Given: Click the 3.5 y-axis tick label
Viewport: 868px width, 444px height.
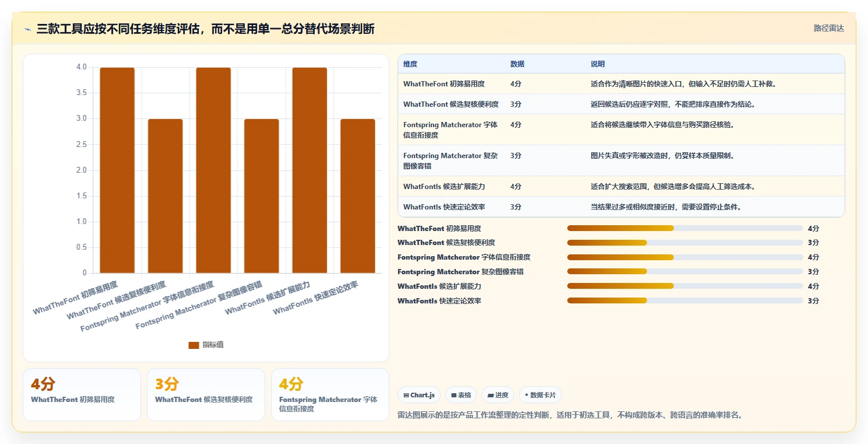Looking at the screenshot, I should click(81, 93).
